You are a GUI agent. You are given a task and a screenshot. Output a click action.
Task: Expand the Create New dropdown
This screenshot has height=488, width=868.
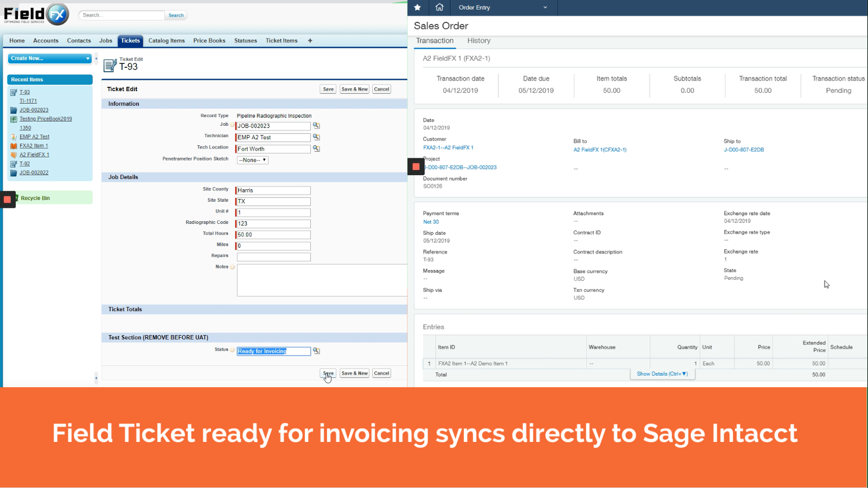click(87, 59)
